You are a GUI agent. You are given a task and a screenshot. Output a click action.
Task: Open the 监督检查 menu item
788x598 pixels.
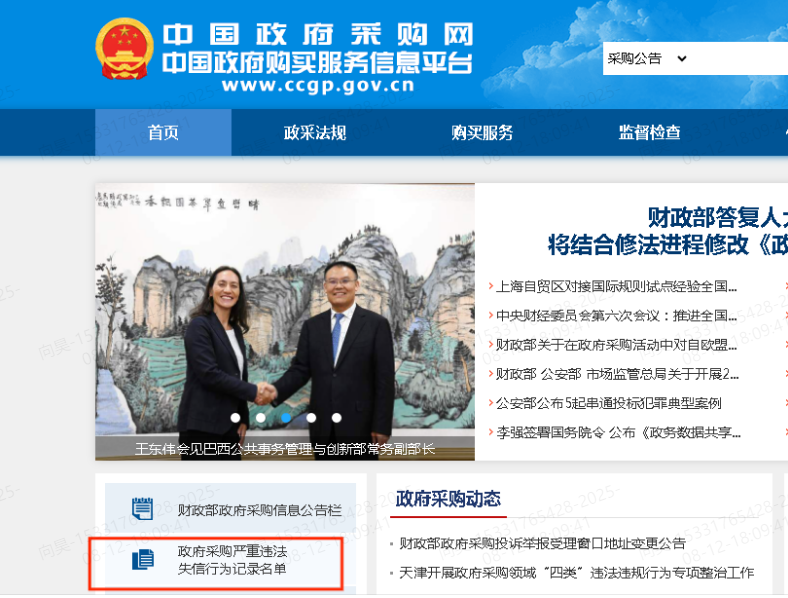[649, 133]
